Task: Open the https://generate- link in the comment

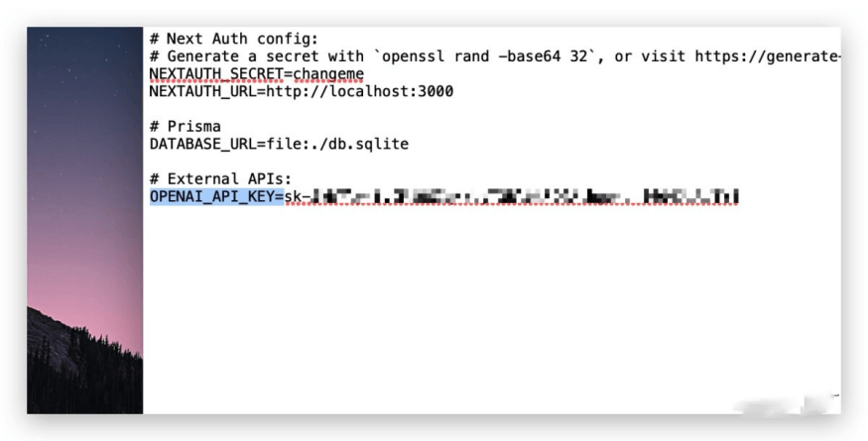Action: 768,55
